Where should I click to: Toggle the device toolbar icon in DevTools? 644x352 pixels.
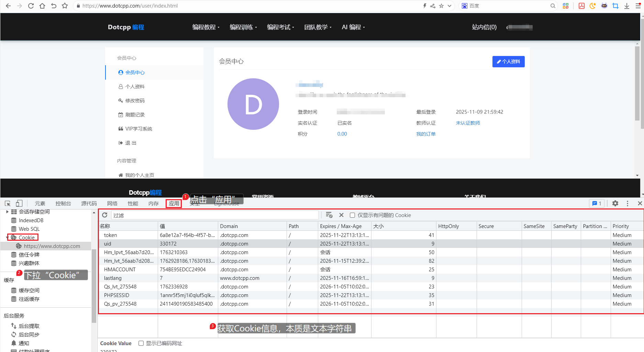coord(19,204)
